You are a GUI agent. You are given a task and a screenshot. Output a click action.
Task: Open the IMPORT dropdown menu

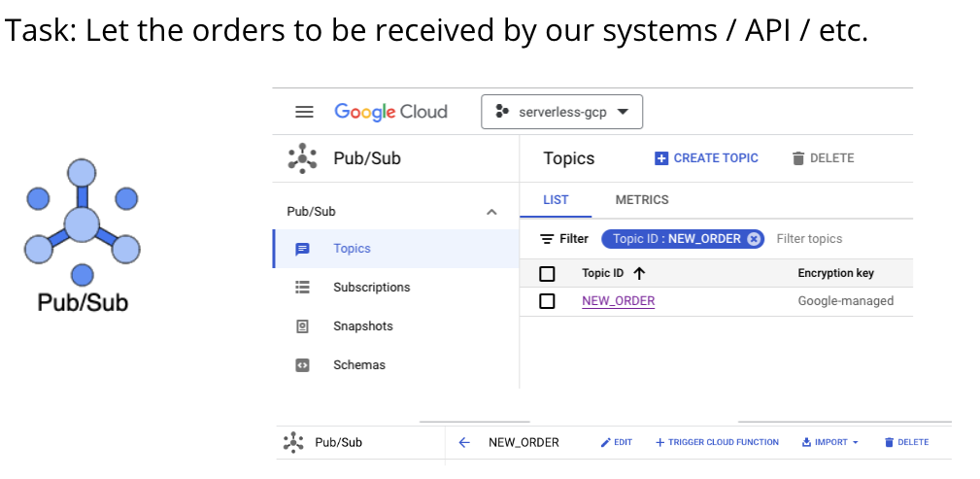tap(830, 443)
